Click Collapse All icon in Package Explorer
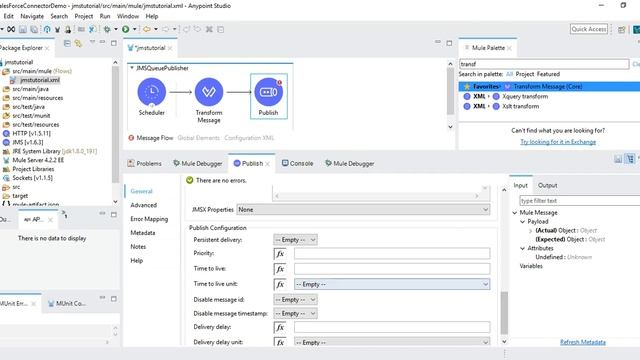This screenshot has height=360, width=640. 67,43
